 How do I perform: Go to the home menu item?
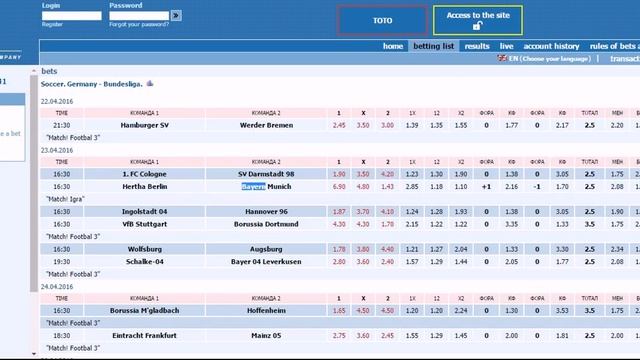[x=393, y=46]
